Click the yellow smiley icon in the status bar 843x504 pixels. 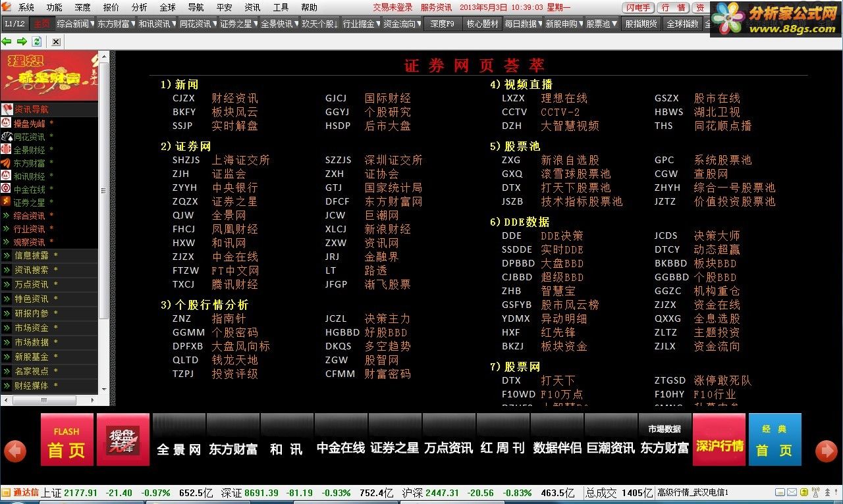[x=803, y=493]
